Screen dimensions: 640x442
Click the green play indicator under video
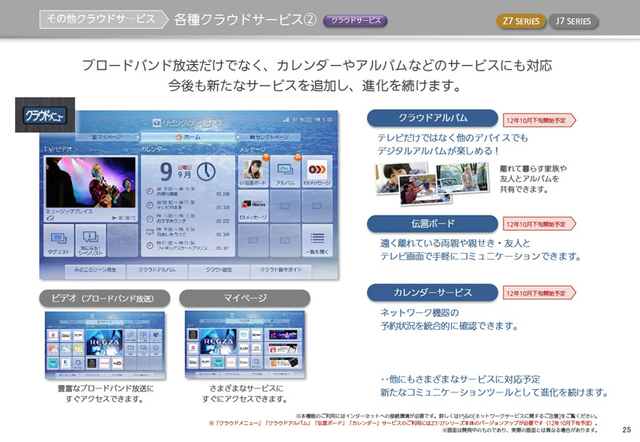click(114, 218)
